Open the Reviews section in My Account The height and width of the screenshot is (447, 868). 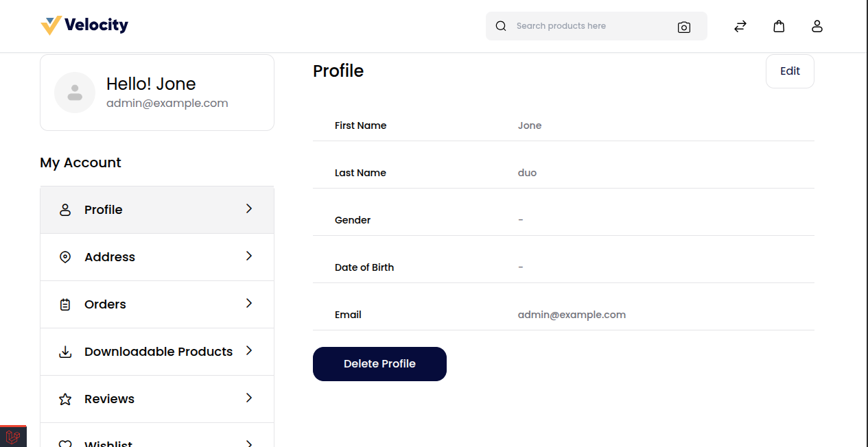click(x=108, y=398)
